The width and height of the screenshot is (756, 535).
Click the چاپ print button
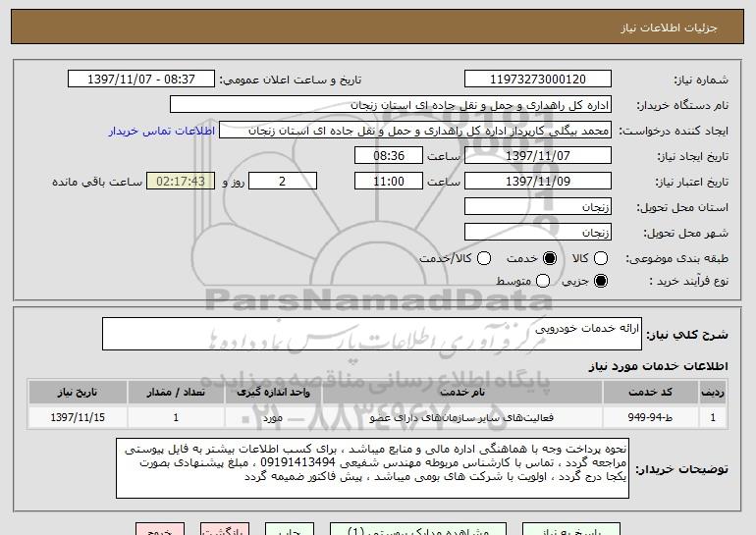pyautogui.click(x=290, y=529)
